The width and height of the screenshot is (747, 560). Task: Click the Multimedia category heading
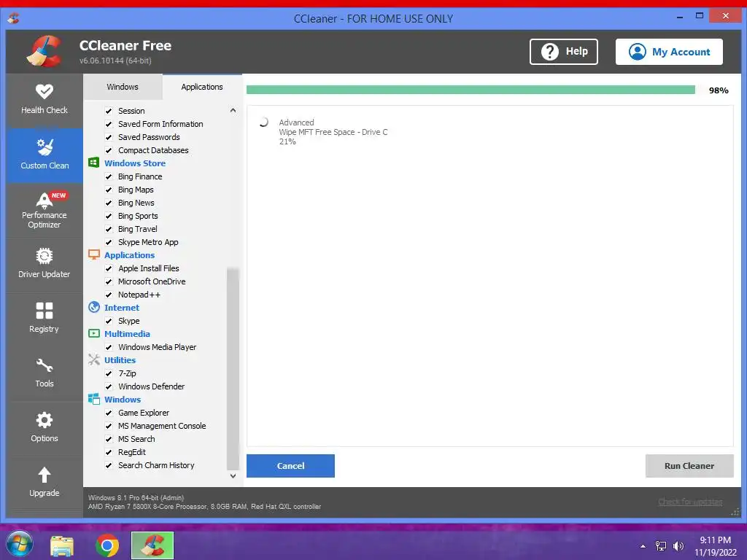point(127,334)
